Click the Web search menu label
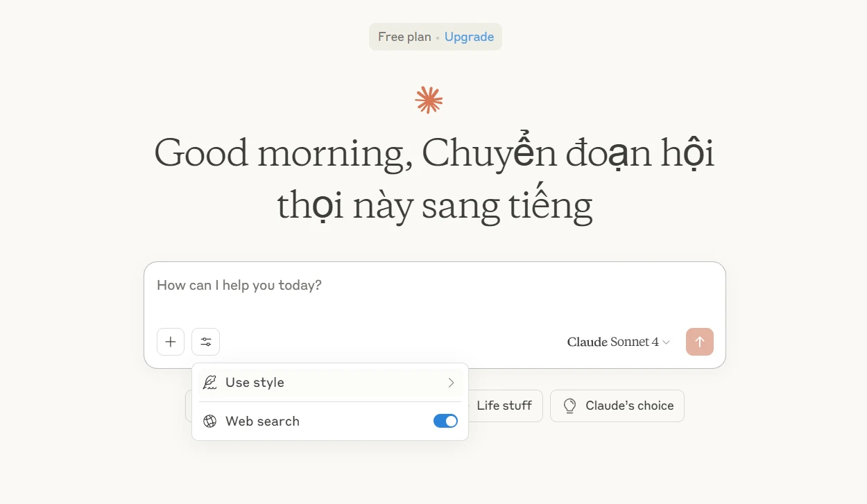Image resolution: width=867 pixels, height=504 pixels. coord(262,422)
